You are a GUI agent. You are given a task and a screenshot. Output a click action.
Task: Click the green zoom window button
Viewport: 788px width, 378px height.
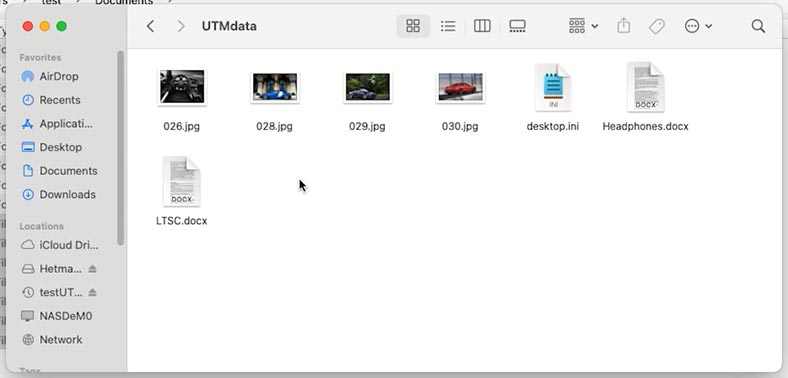click(61, 26)
